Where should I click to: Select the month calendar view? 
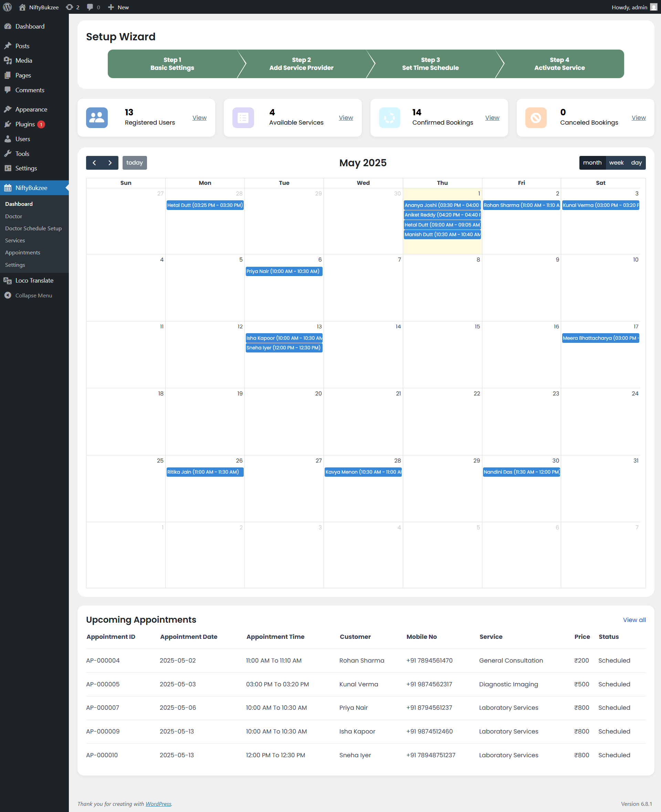coord(592,162)
